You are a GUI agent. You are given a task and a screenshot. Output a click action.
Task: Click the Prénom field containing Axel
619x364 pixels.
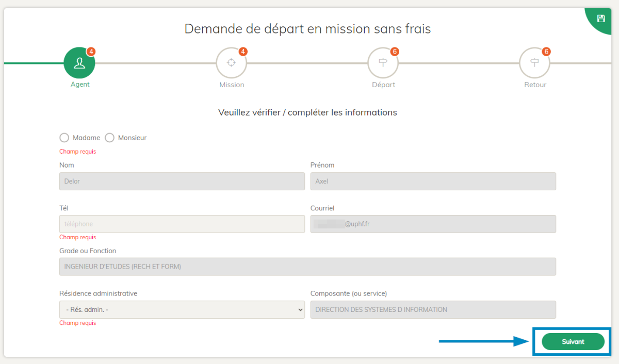pos(433,181)
